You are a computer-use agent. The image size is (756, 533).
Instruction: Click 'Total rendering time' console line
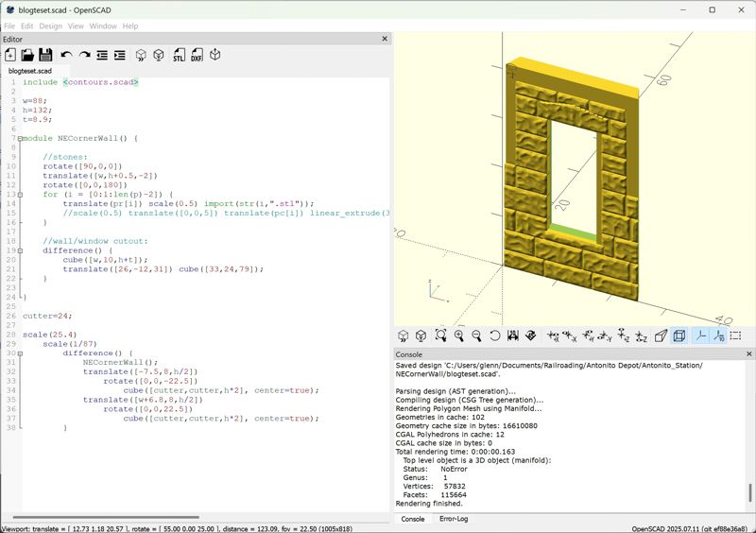tap(455, 452)
